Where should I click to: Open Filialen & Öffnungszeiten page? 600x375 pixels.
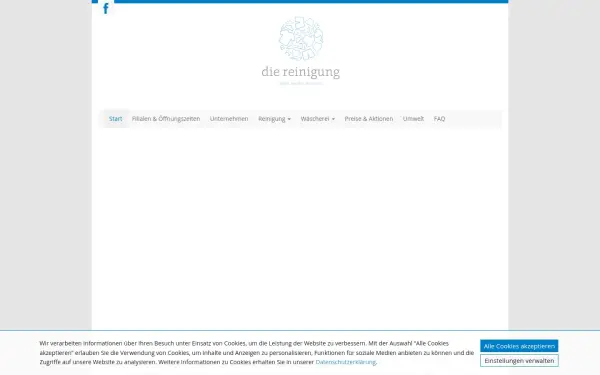(x=166, y=119)
